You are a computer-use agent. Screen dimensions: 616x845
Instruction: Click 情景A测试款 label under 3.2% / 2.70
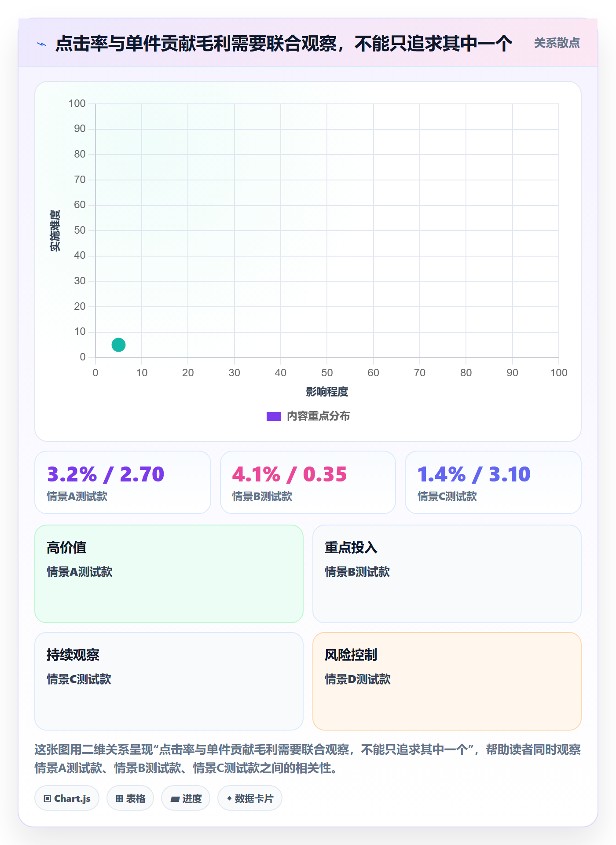(x=77, y=496)
